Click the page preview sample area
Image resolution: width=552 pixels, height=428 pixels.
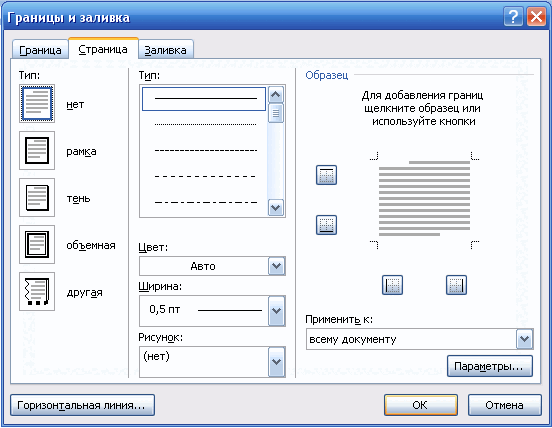point(424,200)
